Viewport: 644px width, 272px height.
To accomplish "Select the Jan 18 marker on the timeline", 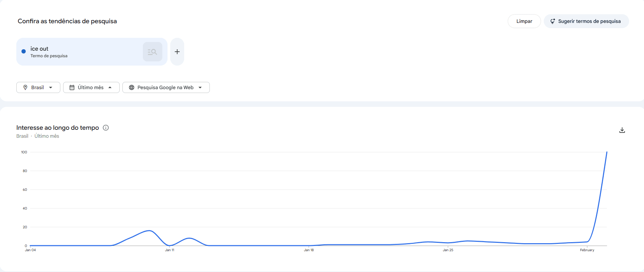I will 309,250.
